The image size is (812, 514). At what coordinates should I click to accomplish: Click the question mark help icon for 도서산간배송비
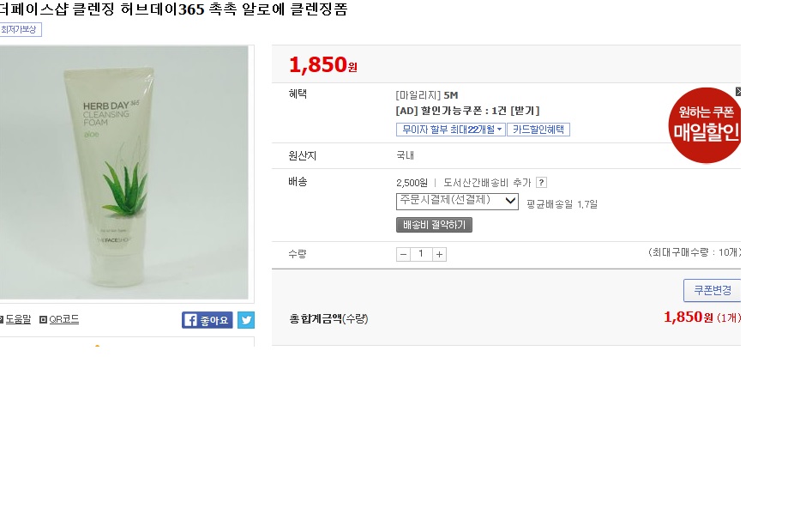click(541, 182)
